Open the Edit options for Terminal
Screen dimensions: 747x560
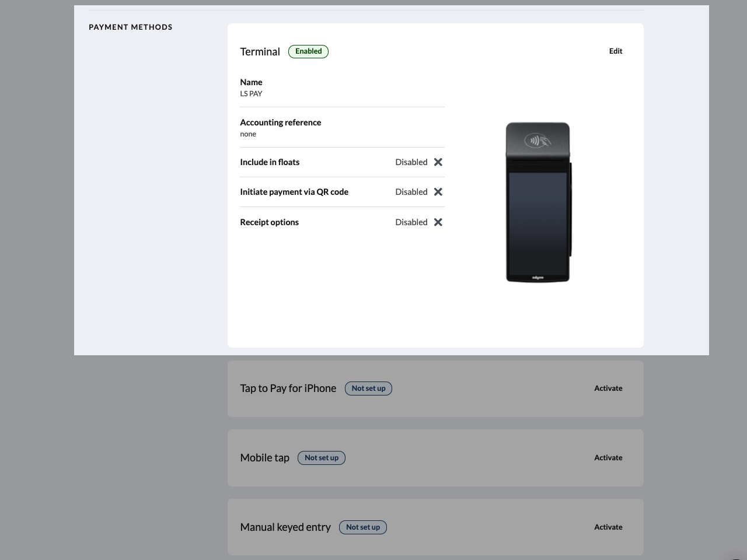tap(615, 51)
